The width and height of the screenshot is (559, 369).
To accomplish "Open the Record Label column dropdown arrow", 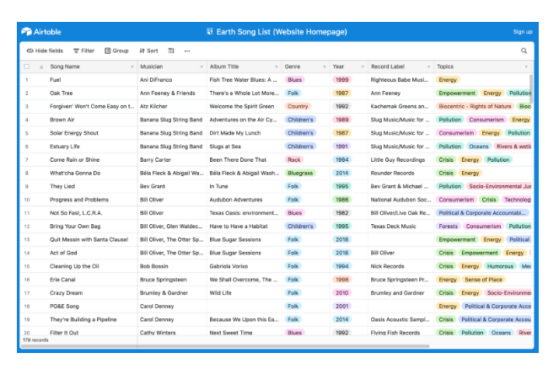I will pyautogui.click(x=429, y=67).
